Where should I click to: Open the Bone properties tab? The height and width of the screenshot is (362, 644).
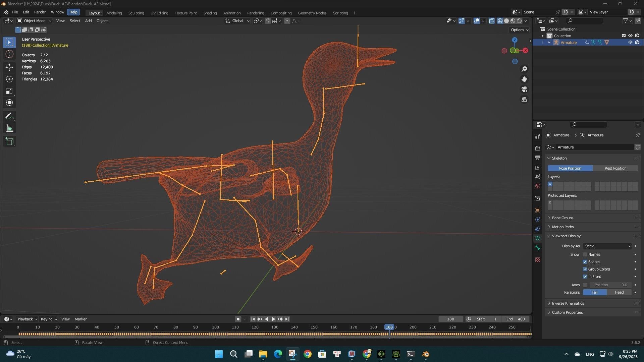[538, 248]
